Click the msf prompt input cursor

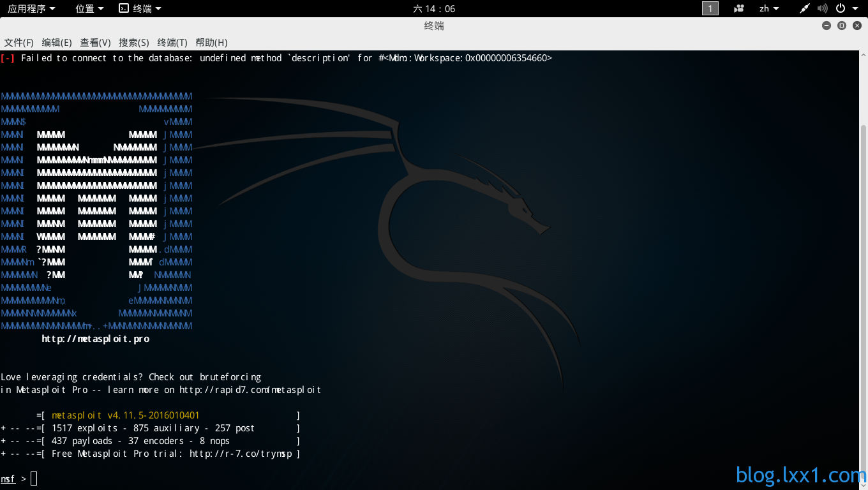point(34,479)
